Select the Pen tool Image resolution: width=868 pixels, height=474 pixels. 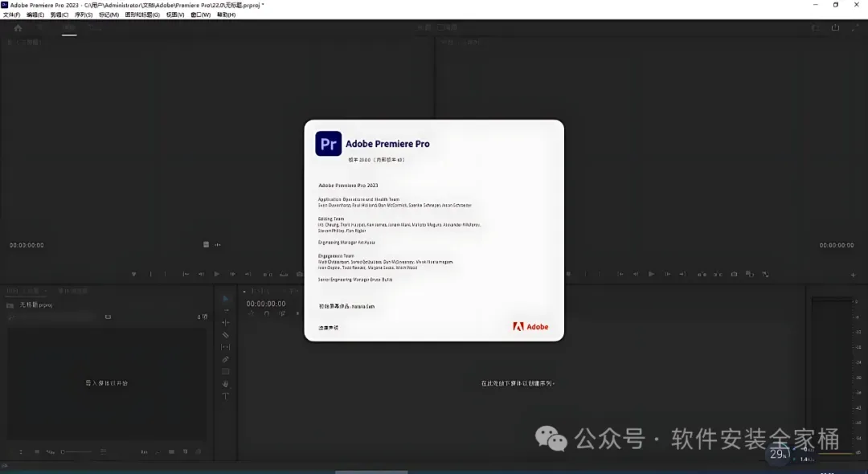(225, 359)
